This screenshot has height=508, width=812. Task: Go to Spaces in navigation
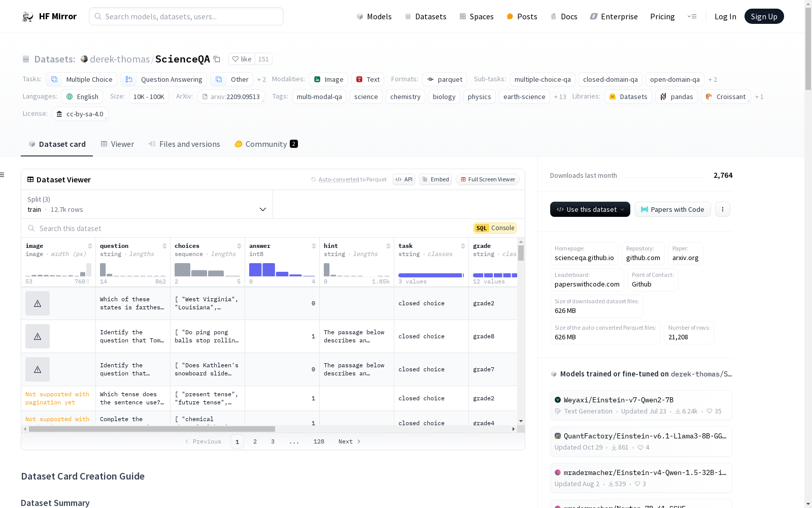(477, 16)
